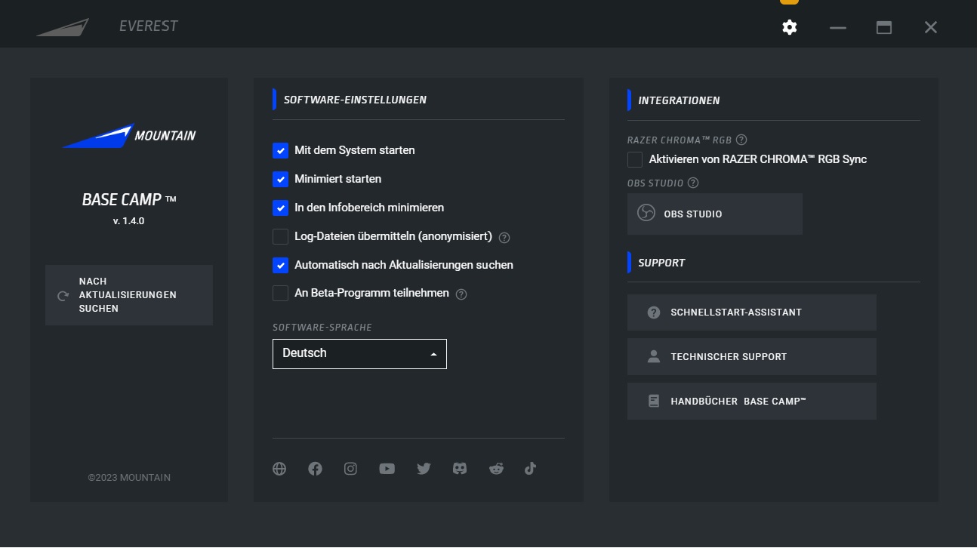Toggle Mit dem System starten checkbox
Screen dimensions: 980x548
pyautogui.click(x=281, y=150)
